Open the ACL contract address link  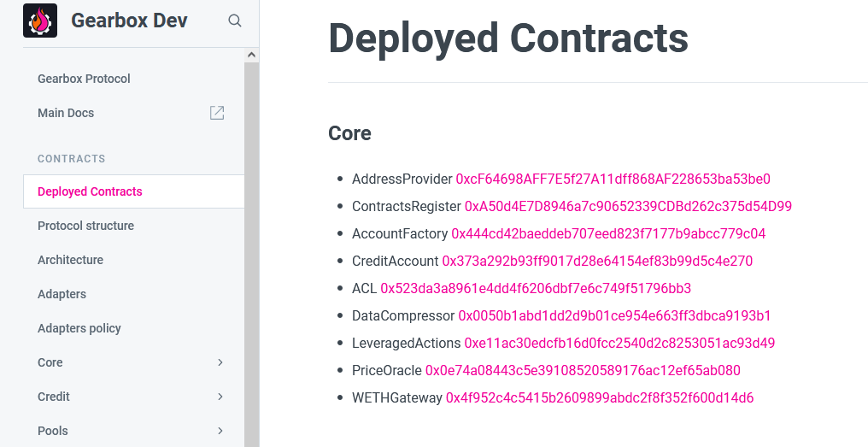point(536,289)
